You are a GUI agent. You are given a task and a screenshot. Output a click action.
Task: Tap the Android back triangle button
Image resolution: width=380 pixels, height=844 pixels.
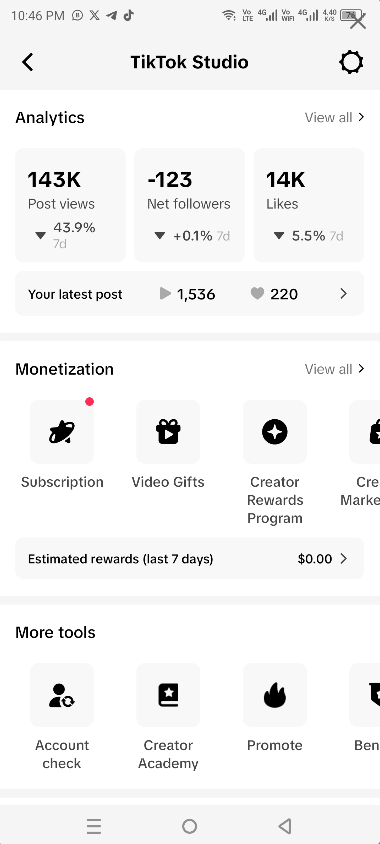coord(285,826)
